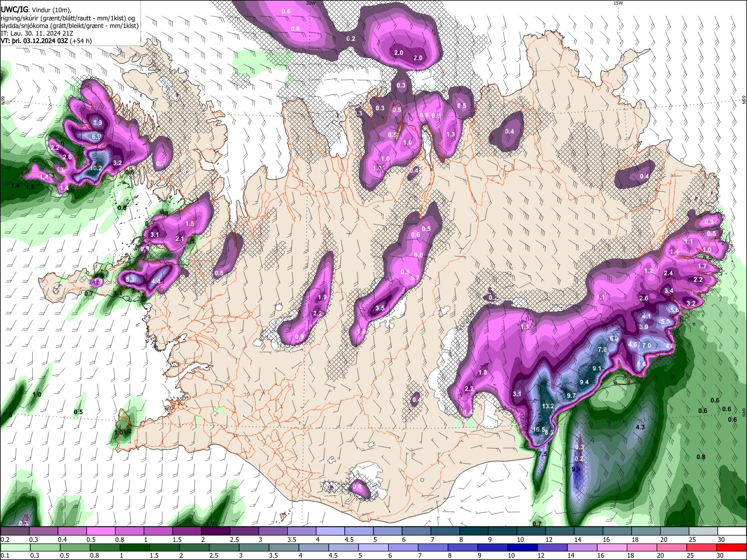Click the 20W longitude label
The width and height of the screenshot is (747, 560).
click(x=310, y=3)
